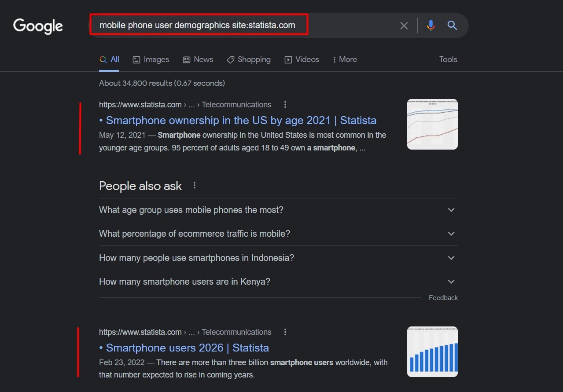The width and height of the screenshot is (563, 392).
Task: Click the microphone voice search icon
Action: [x=431, y=25]
